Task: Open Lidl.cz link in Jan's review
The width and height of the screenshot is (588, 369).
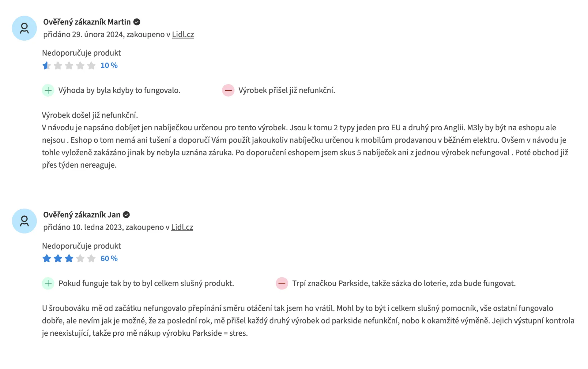Action: pos(182,227)
